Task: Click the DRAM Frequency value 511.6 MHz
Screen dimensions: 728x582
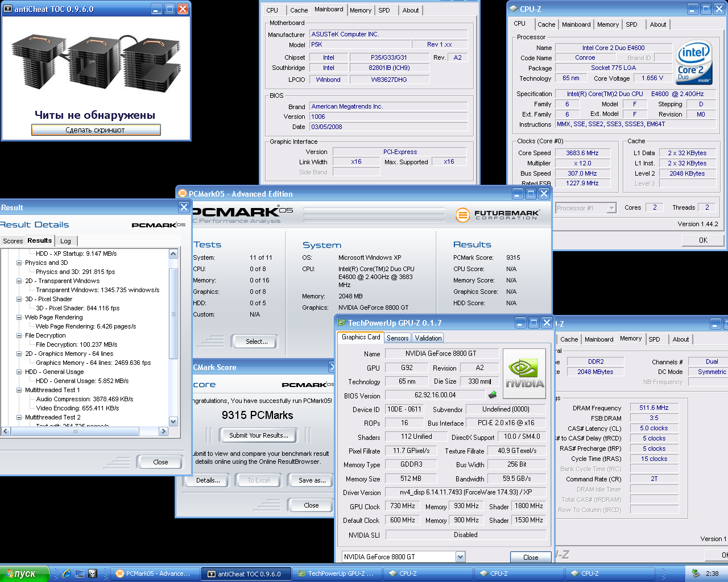Action: pos(654,408)
